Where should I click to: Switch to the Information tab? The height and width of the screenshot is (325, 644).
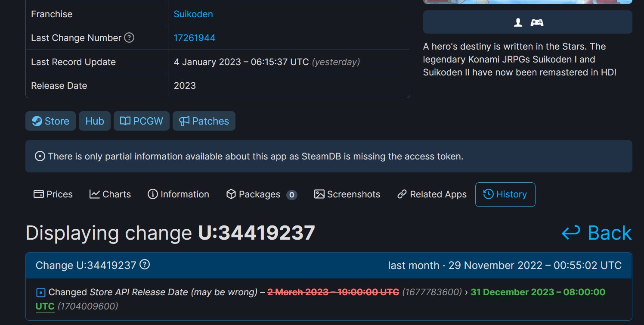tap(178, 194)
